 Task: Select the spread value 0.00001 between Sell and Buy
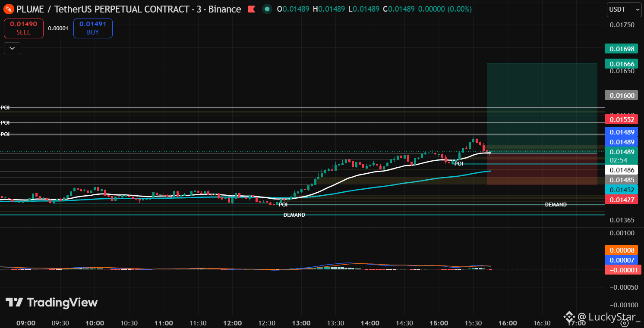pos(58,28)
